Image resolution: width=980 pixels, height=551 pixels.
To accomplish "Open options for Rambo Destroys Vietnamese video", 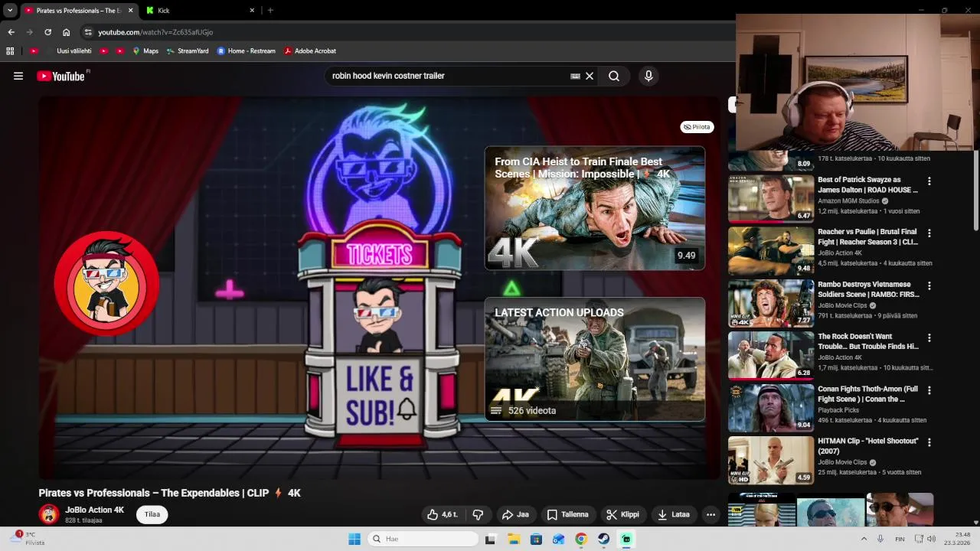I will click(x=929, y=286).
